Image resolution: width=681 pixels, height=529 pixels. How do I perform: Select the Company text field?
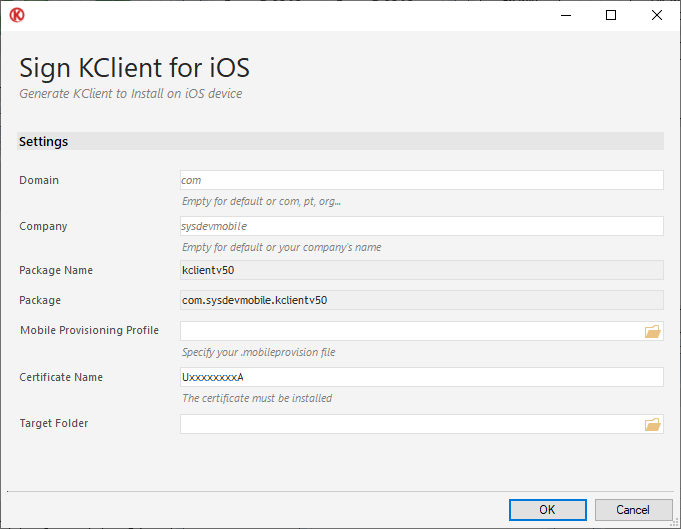[422, 226]
